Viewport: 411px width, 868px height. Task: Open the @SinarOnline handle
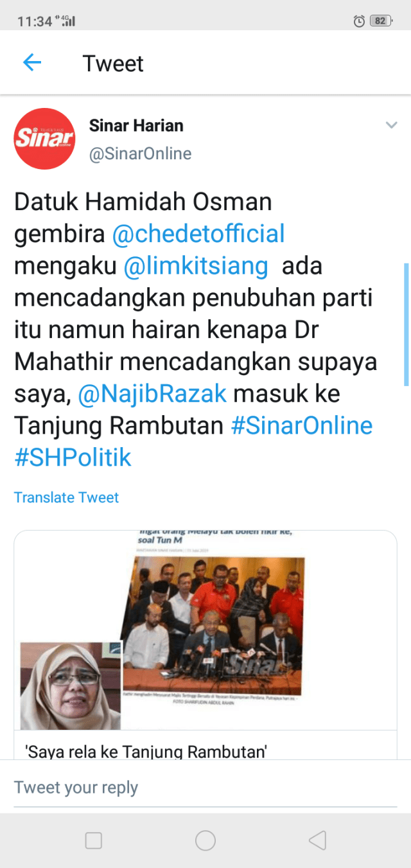click(140, 154)
